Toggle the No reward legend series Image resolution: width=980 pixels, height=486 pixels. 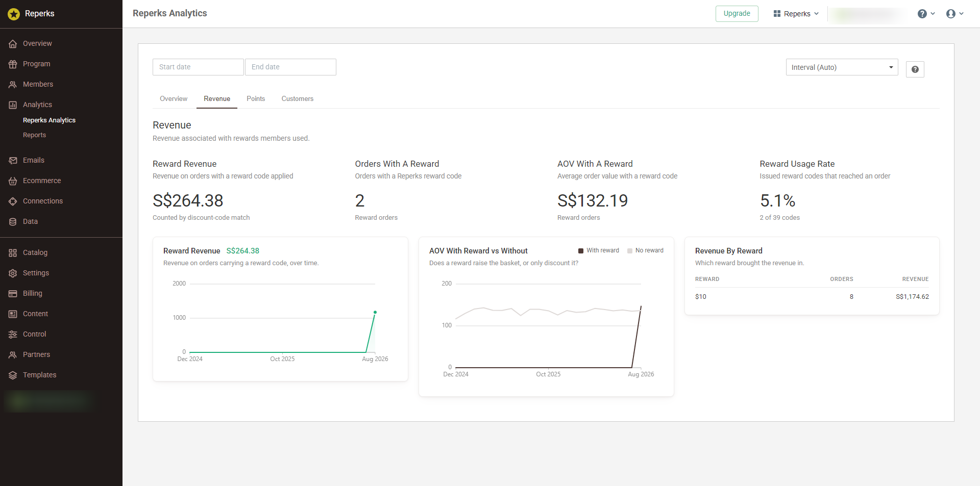click(646, 250)
